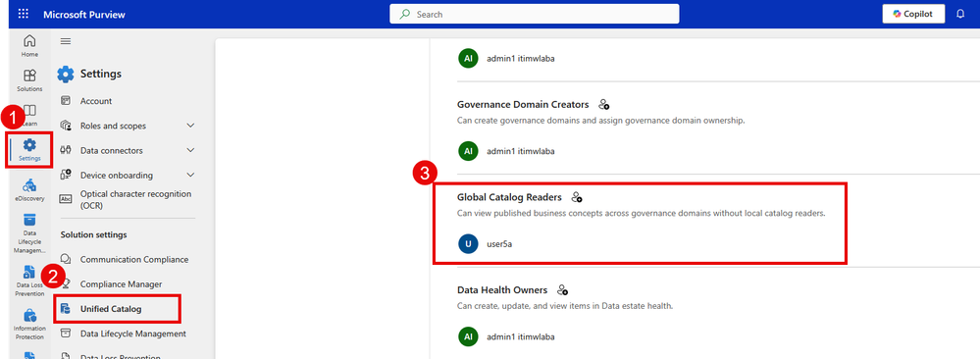Click the Communication Compliance icon

click(x=66, y=259)
